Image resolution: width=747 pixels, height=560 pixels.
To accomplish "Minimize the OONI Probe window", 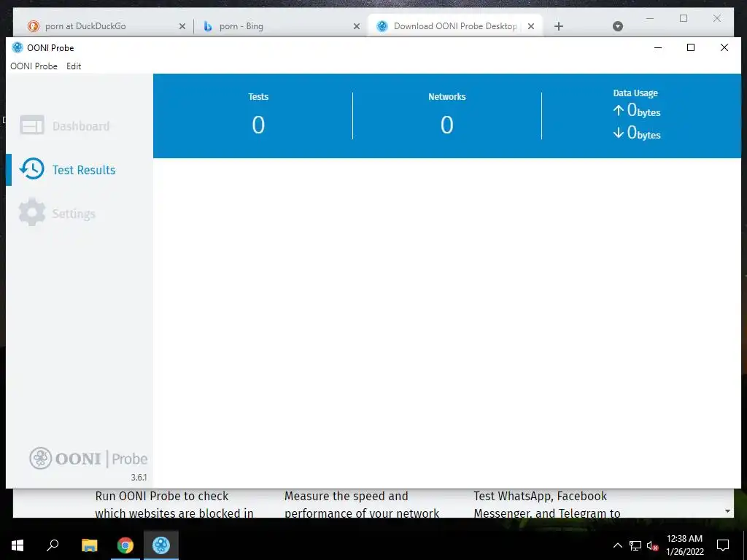I will tap(658, 47).
